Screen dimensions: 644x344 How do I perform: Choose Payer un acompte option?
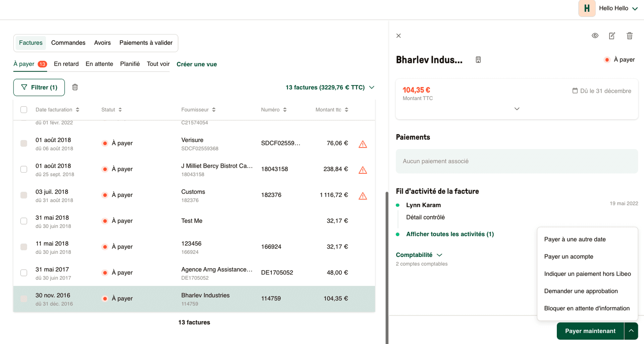[x=569, y=257]
